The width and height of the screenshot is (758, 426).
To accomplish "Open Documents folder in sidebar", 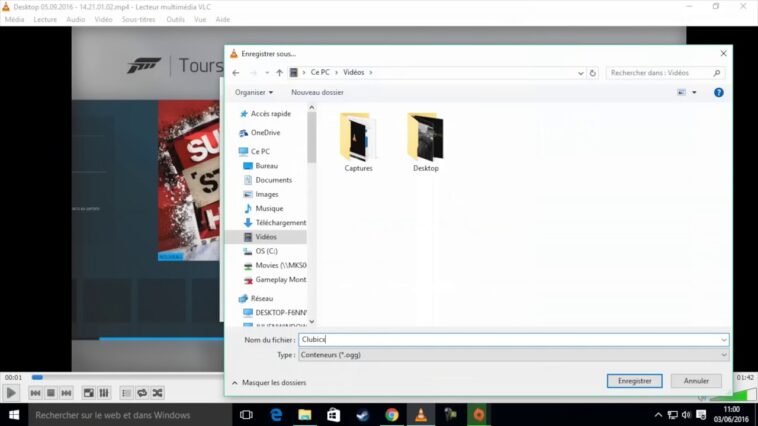I will tap(268, 180).
